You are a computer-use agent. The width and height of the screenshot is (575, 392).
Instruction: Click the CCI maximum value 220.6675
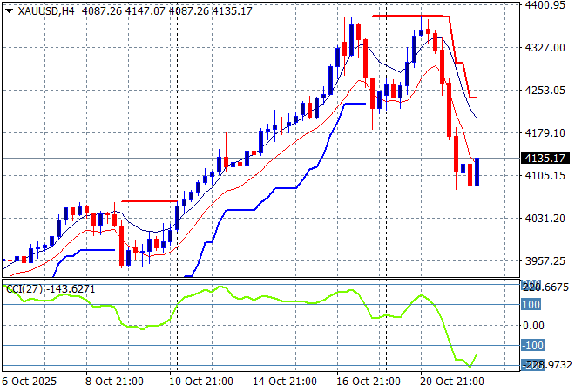[x=545, y=287]
